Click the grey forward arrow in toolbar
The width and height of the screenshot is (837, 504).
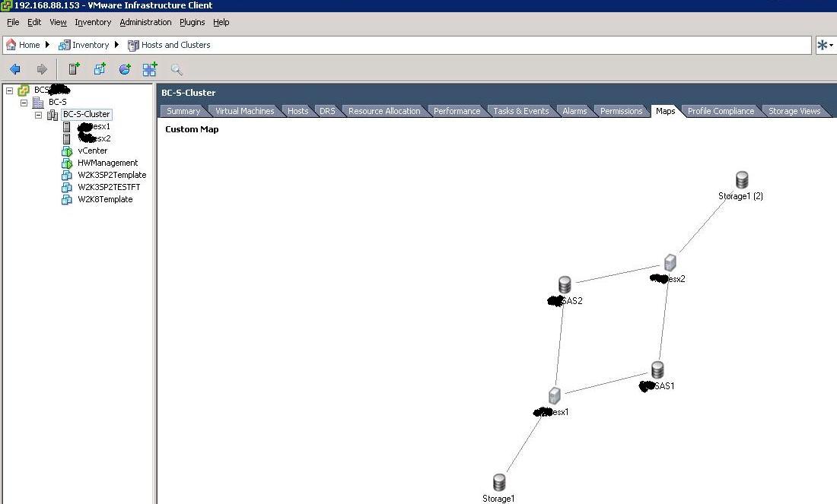tap(42, 69)
